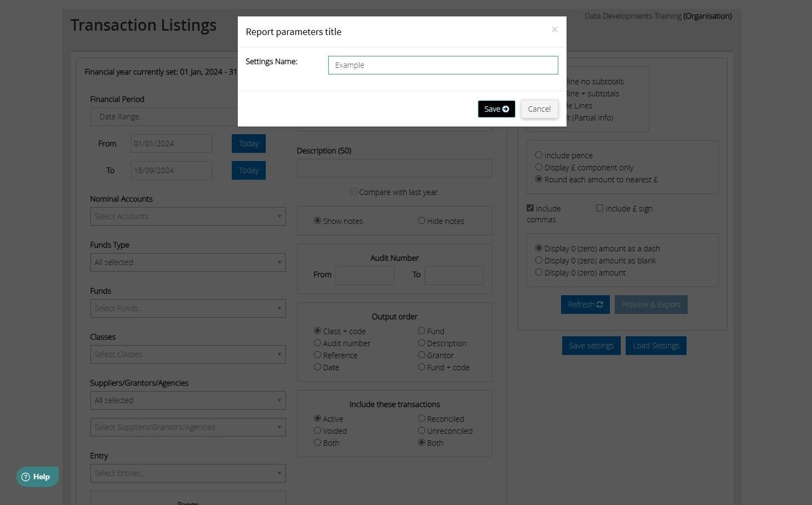Image resolution: width=812 pixels, height=505 pixels.
Task: Click Today button next to From date
Action: [249, 144]
